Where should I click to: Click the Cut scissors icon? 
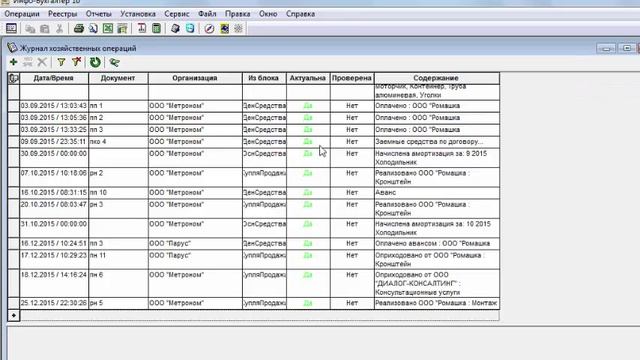coord(60,29)
